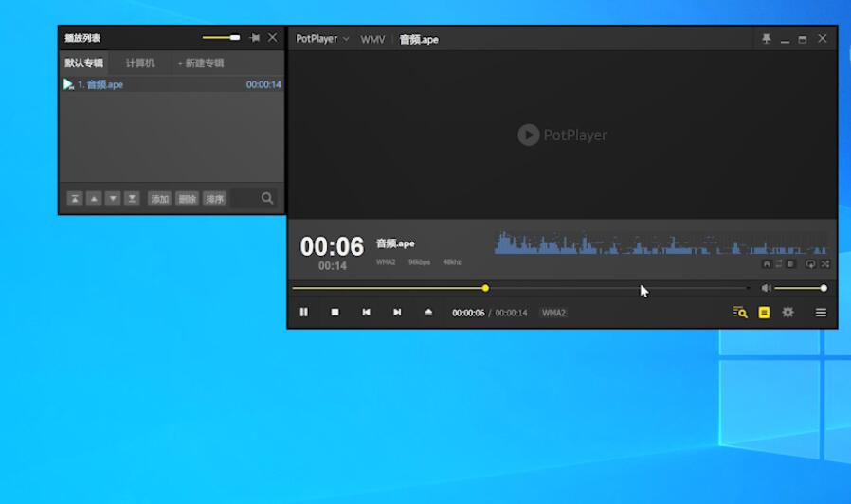Move playlist item up one position
The height and width of the screenshot is (504, 851).
[x=94, y=199]
